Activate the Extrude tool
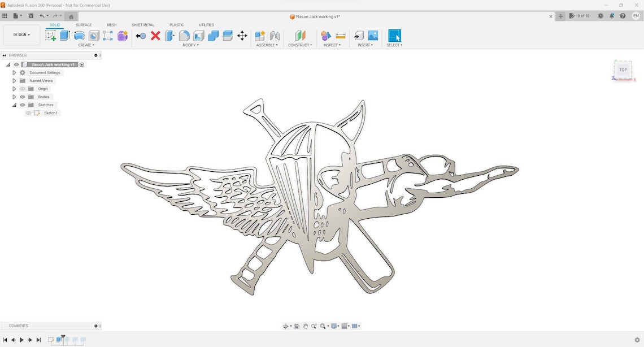 click(x=64, y=35)
